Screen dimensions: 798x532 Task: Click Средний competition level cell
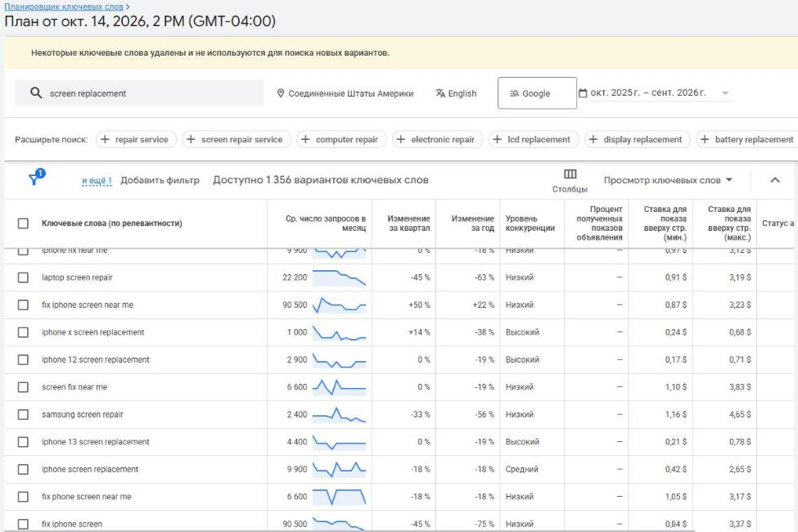pyautogui.click(x=521, y=469)
